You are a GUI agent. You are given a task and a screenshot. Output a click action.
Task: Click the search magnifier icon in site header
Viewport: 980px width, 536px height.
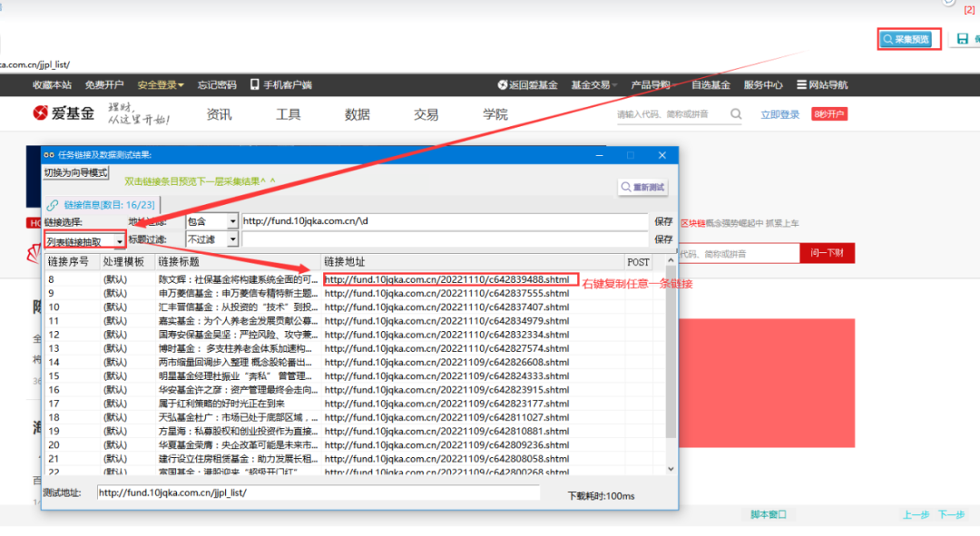736,113
